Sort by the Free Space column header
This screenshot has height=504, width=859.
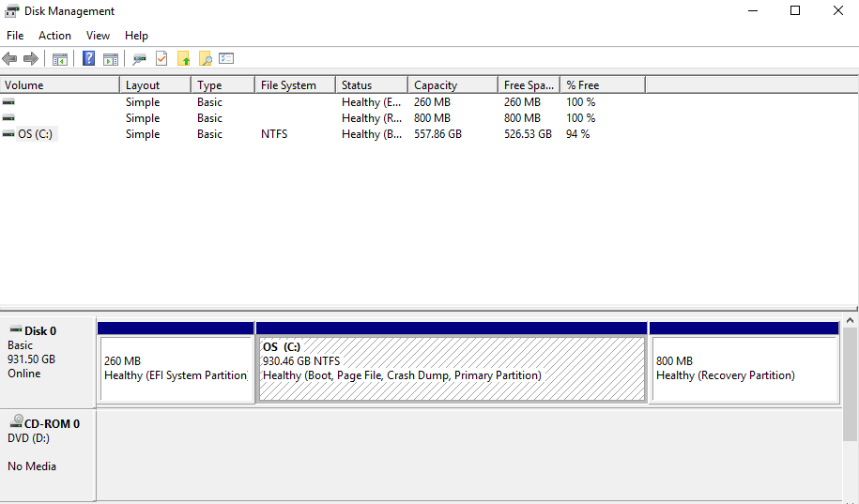coord(529,84)
